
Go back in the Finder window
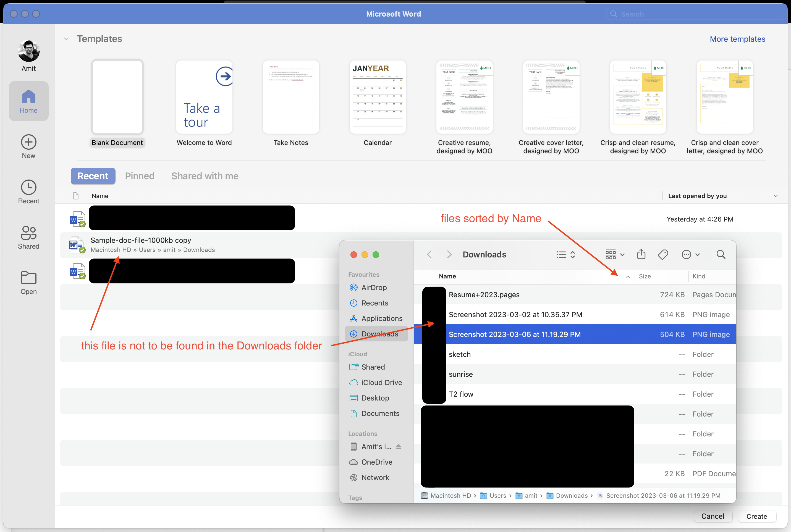[429, 254]
